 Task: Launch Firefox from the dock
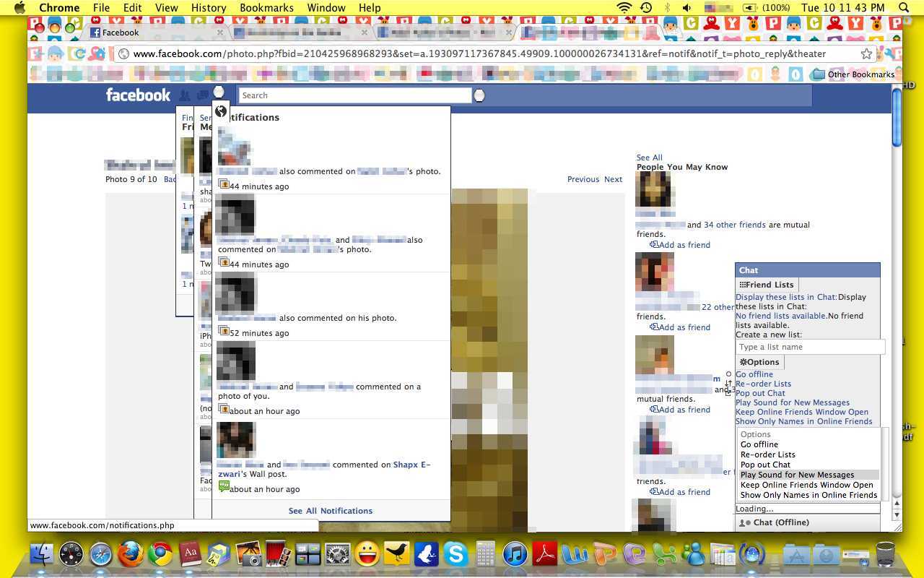pyautogui.click(x=131, y=554)
